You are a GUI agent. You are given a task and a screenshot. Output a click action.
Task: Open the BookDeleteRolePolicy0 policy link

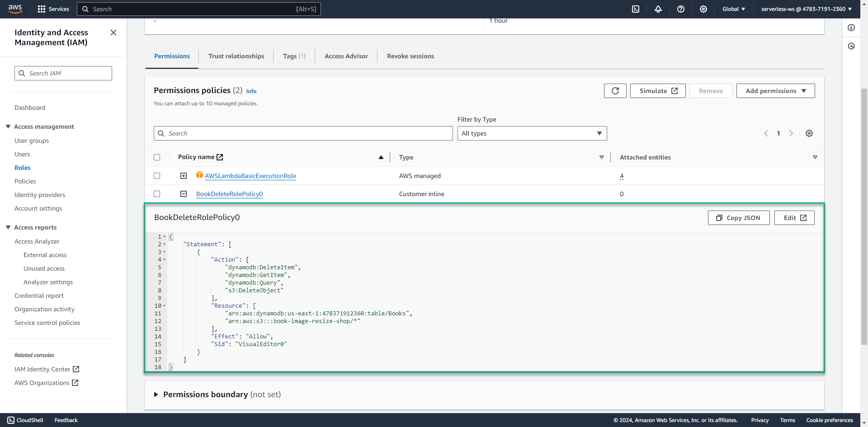point(230,194)
